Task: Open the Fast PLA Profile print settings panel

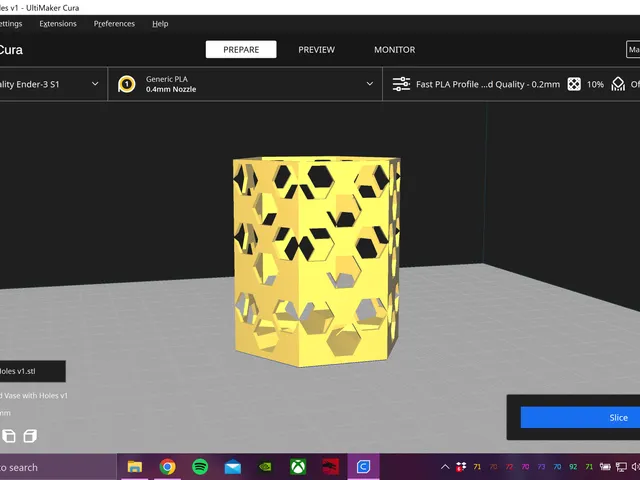Action: (511, 84)
